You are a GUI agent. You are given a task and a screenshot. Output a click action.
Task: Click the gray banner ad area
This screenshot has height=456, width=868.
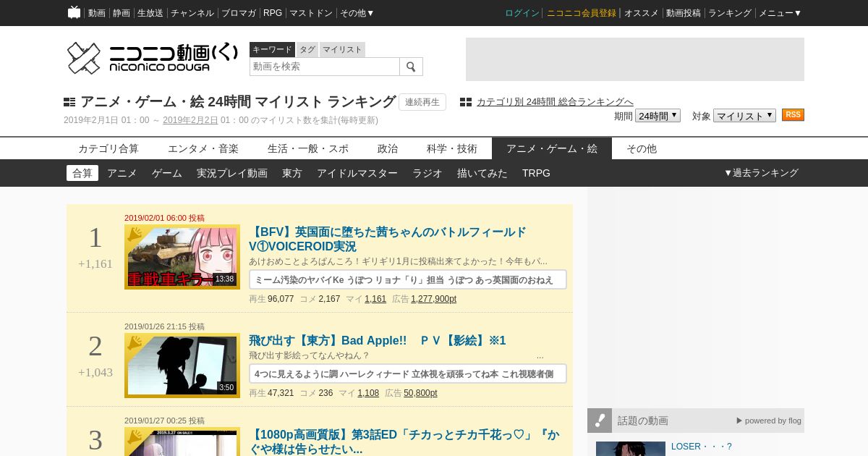click(635, 59)
